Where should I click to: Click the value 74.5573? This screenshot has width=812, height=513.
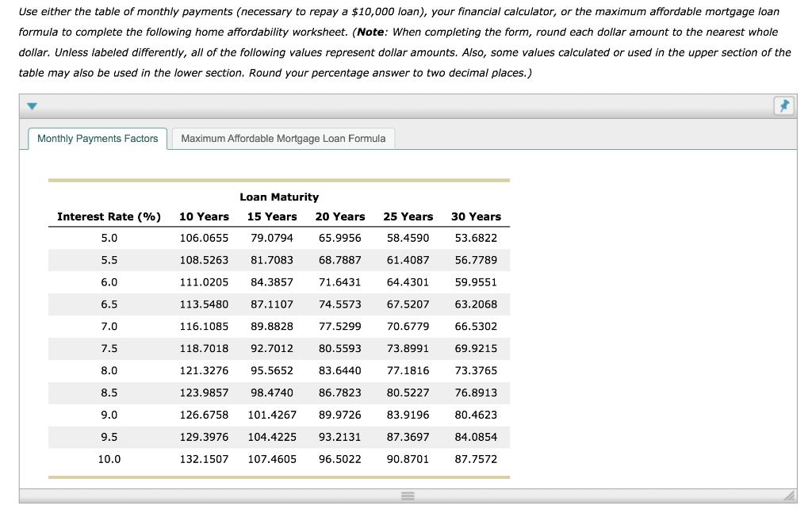pos(340,304)
